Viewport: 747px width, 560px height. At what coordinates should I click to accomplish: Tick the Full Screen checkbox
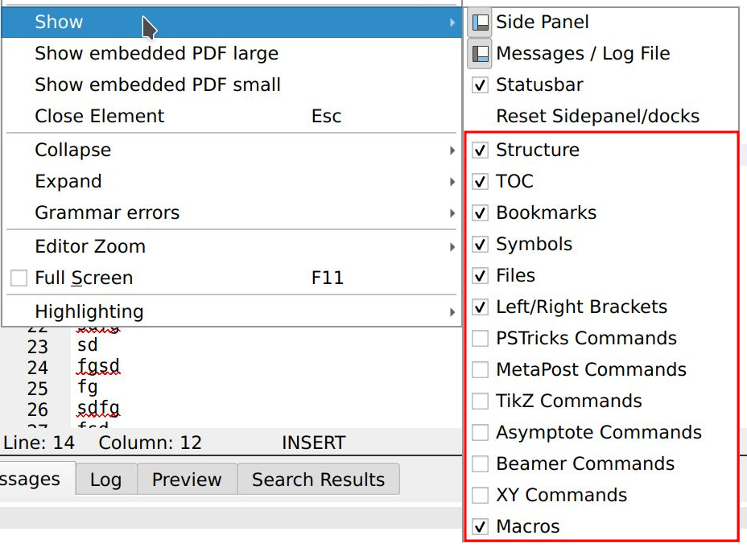(x=19, y=278)
